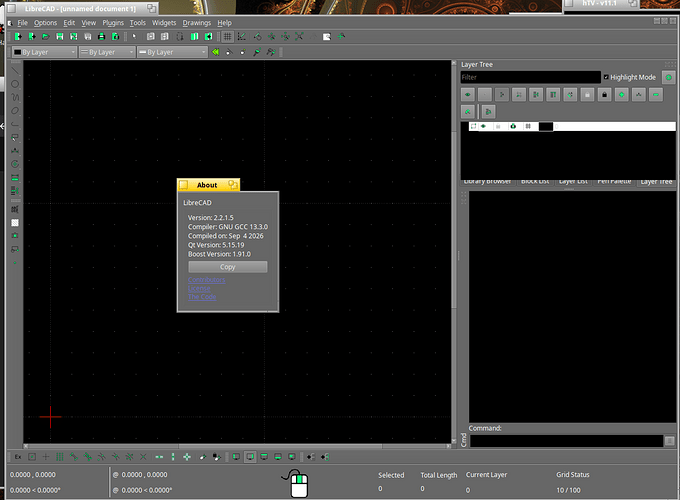The height and width of the screenshot is (500, 680).
Task: Toggle draft mode icon next to grid
Action: coord(242,36)
